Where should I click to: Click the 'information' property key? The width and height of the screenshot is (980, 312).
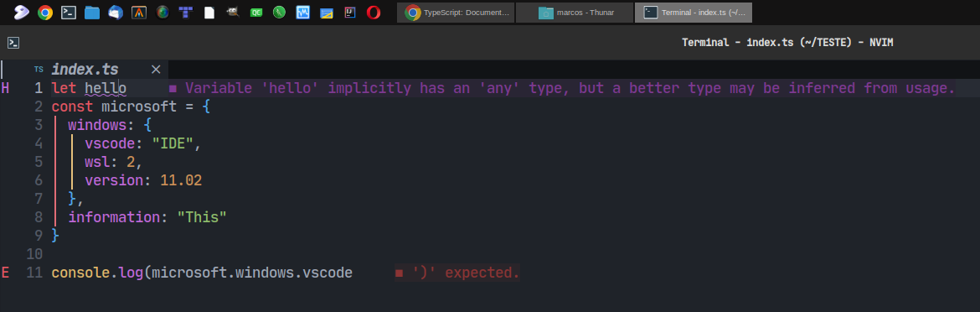(114, 217)
